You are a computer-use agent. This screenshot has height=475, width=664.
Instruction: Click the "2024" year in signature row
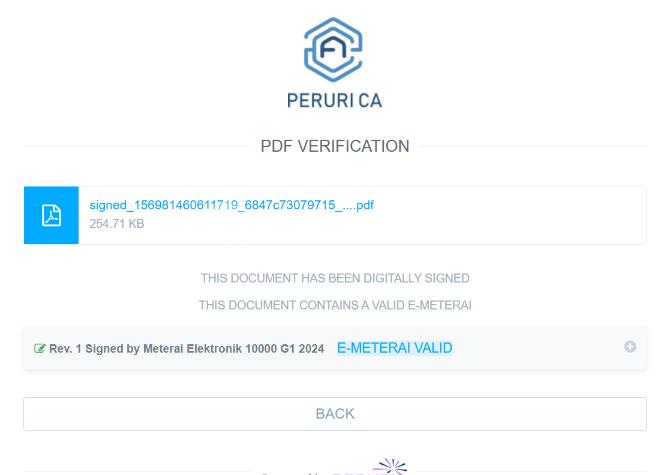coord(311,349)
